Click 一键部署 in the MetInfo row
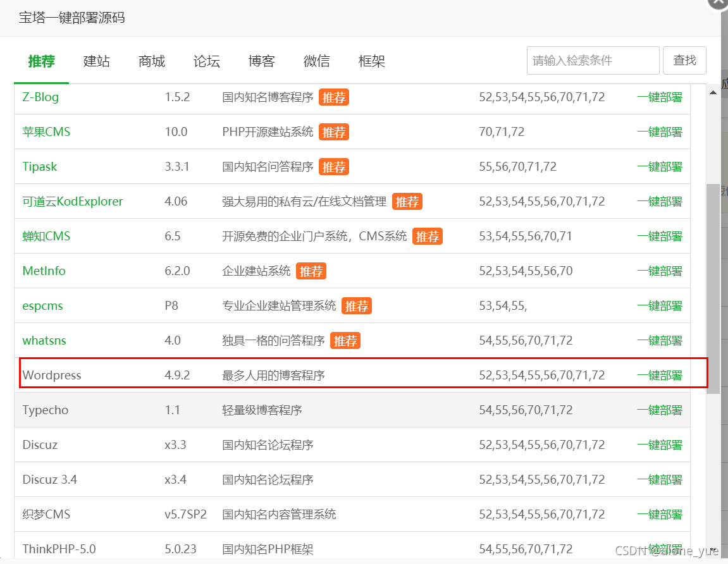 (660, 271)
